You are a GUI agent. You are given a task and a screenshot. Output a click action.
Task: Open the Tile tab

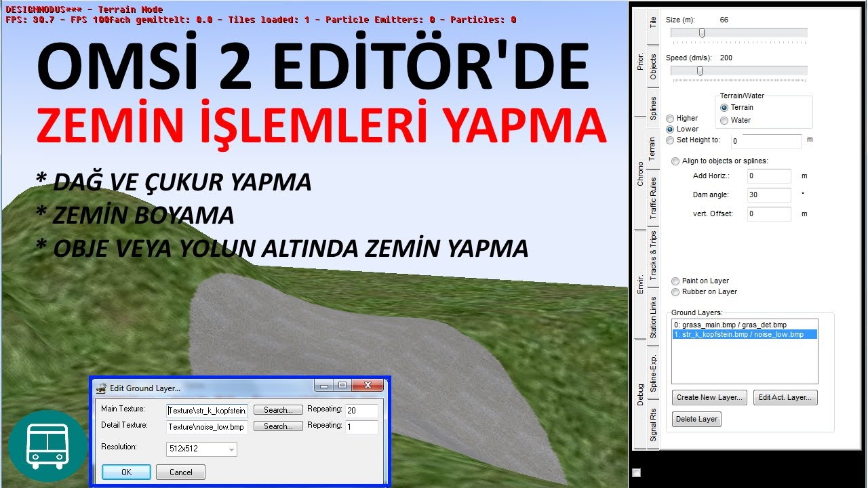click(x=653, y=22)
